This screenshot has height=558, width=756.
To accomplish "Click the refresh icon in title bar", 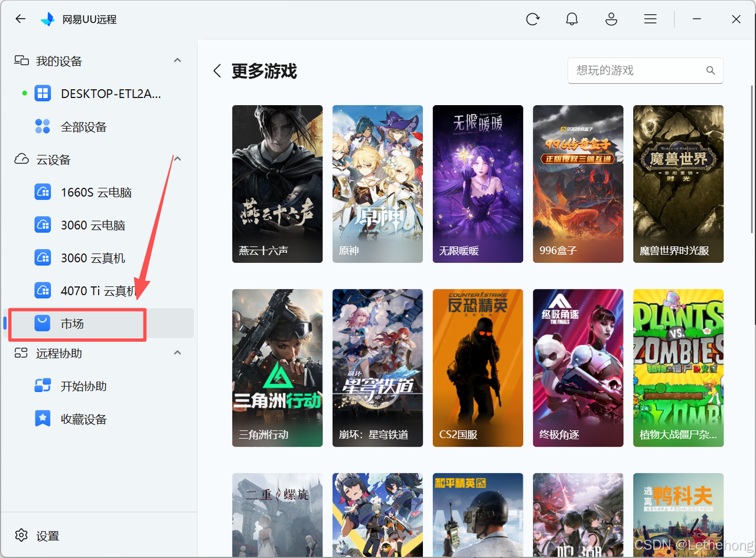I will (533, 19).
